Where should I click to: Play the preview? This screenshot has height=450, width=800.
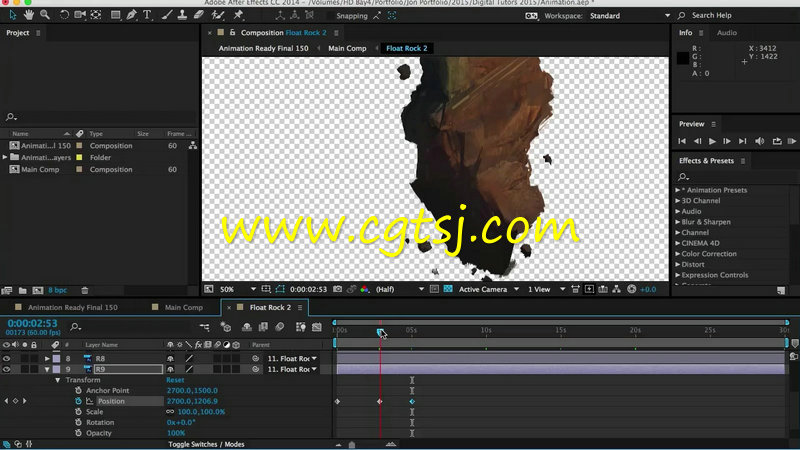click(x=712, y=141)
